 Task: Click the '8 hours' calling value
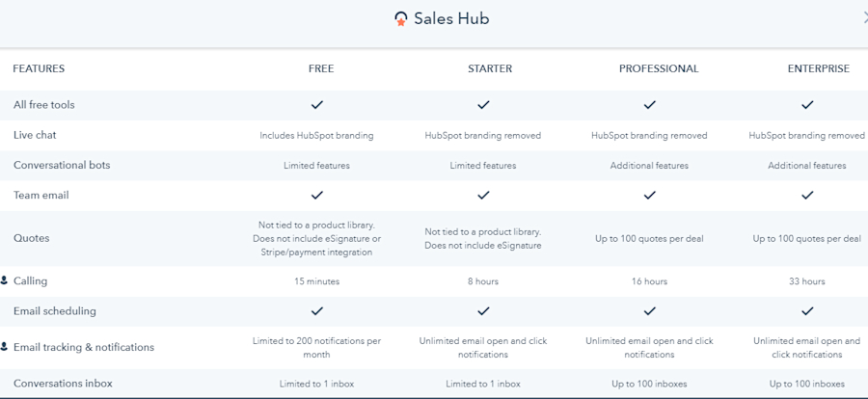(483, 281)
